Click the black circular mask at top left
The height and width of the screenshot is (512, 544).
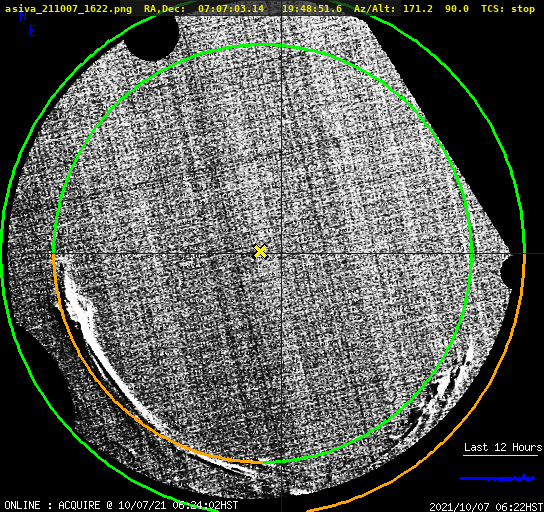click(151, 37)
